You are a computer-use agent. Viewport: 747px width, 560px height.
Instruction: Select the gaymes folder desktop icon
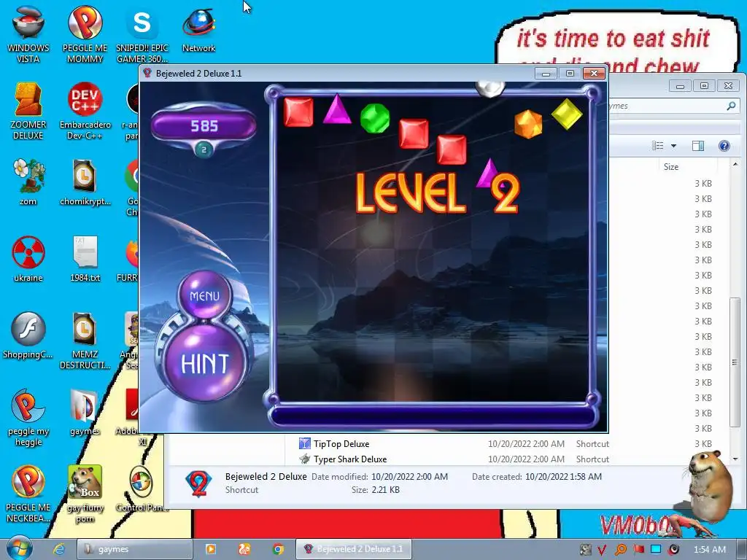[x=85, y=412]
